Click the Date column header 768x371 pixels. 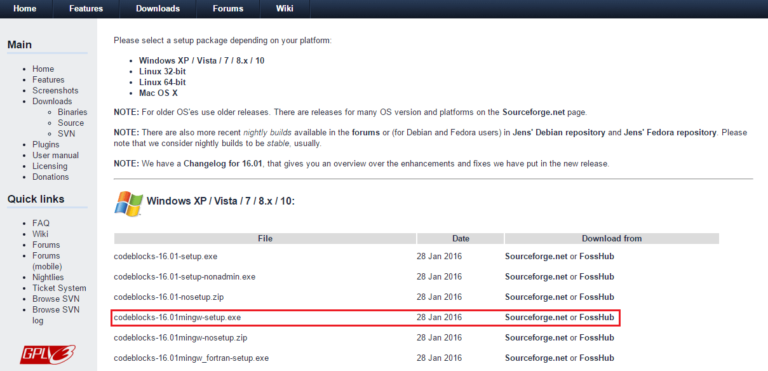pyautogui.click(x=460, y=239)
